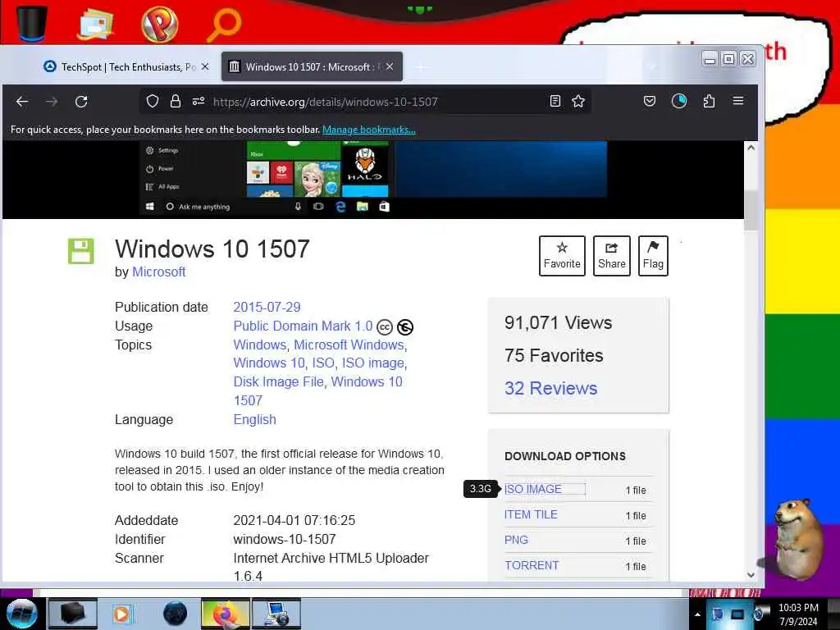Open tracking protection shield icon
The height and width of the screenshot is (630, 840).
[152, 101]
